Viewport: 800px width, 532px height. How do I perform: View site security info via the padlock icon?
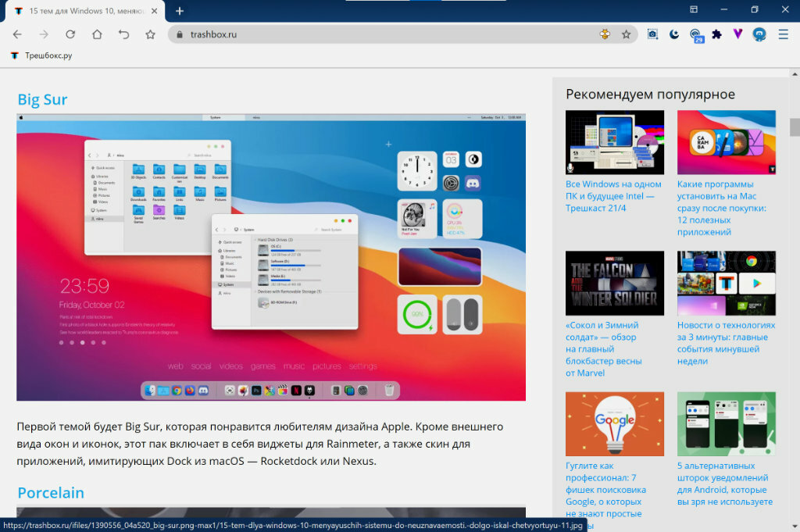[x=179, y=34]
